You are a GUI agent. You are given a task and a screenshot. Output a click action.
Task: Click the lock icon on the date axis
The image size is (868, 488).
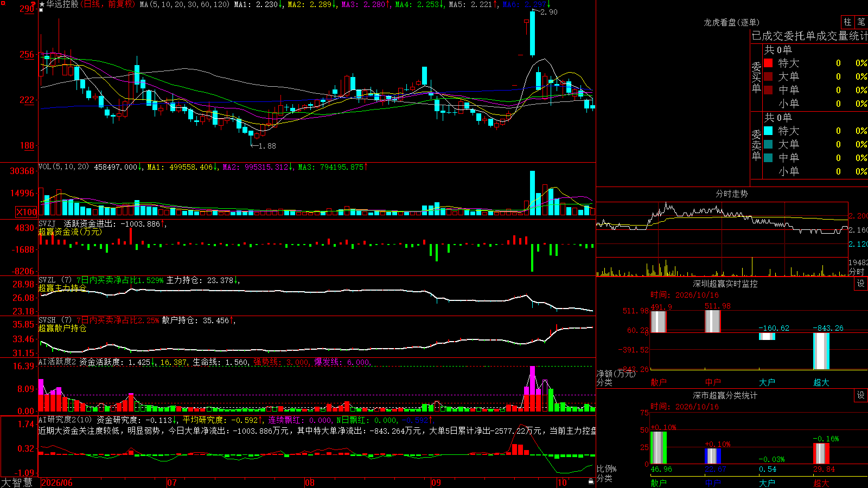pyautogui.click(x=591, y=481)
